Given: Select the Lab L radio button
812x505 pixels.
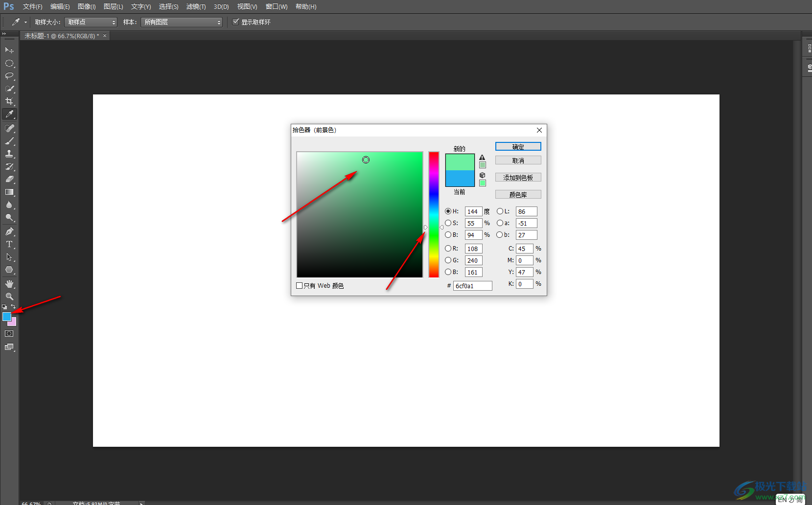Looking at the screenshot, I should pyautogui.click(x=500, y=211).
